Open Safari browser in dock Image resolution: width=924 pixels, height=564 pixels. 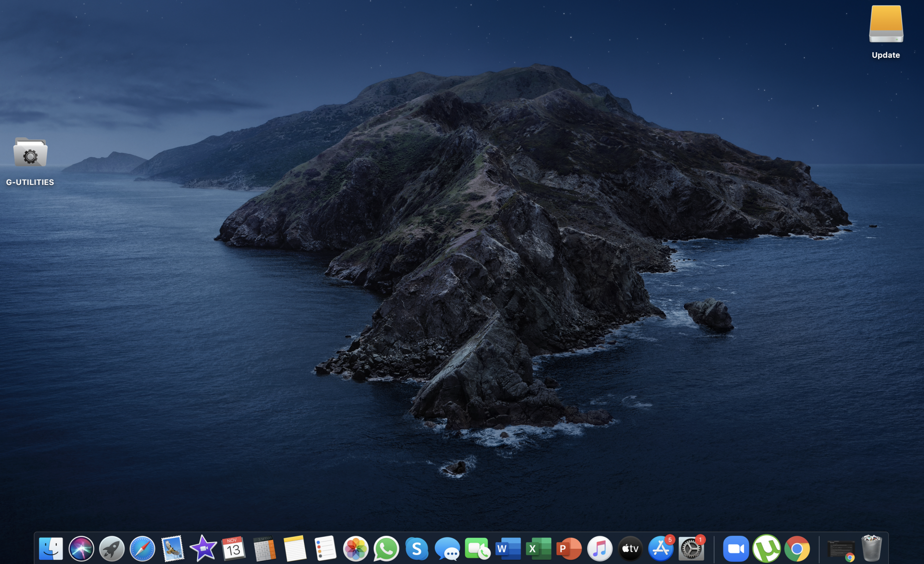(x=142, y=549)
